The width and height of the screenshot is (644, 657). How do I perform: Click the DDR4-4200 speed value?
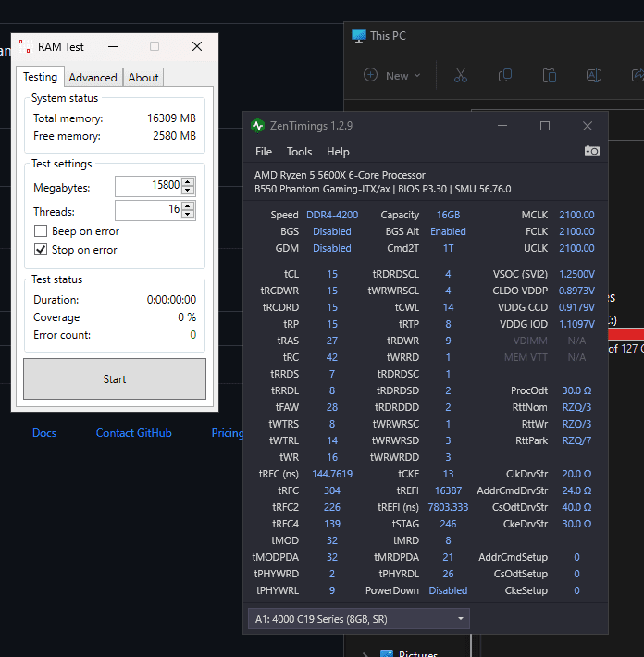point(332,215)
